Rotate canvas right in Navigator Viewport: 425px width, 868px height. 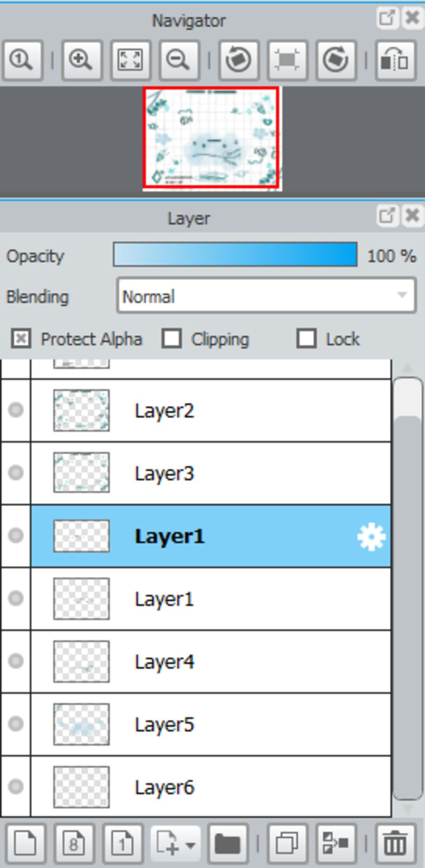click(x=336, y=60)
